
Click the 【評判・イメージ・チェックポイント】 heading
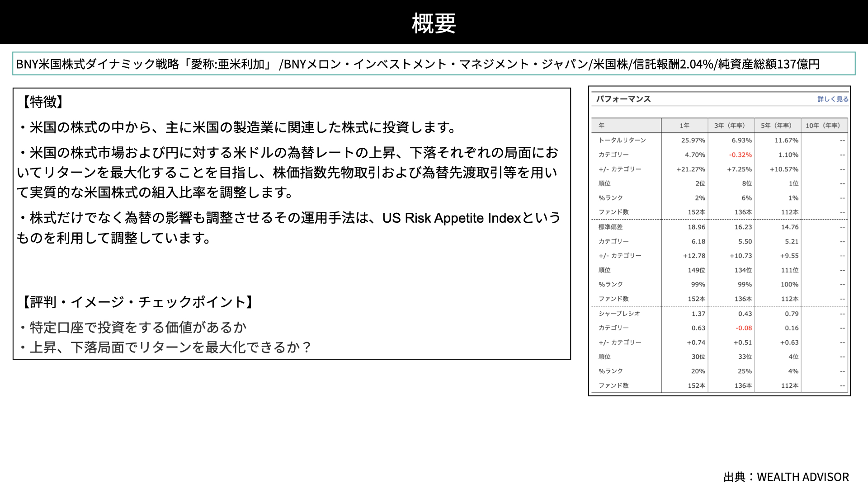(138, 302)
